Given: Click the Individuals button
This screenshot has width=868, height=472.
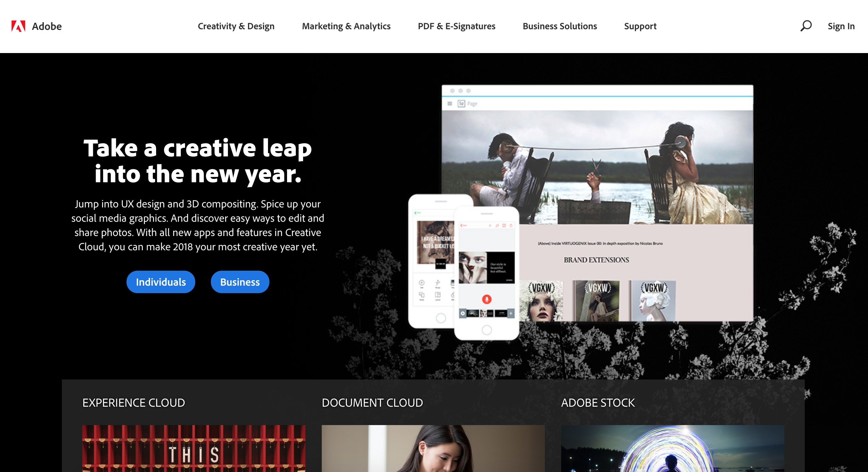Looking at the screenshot, I should click(x=161, y=282).
